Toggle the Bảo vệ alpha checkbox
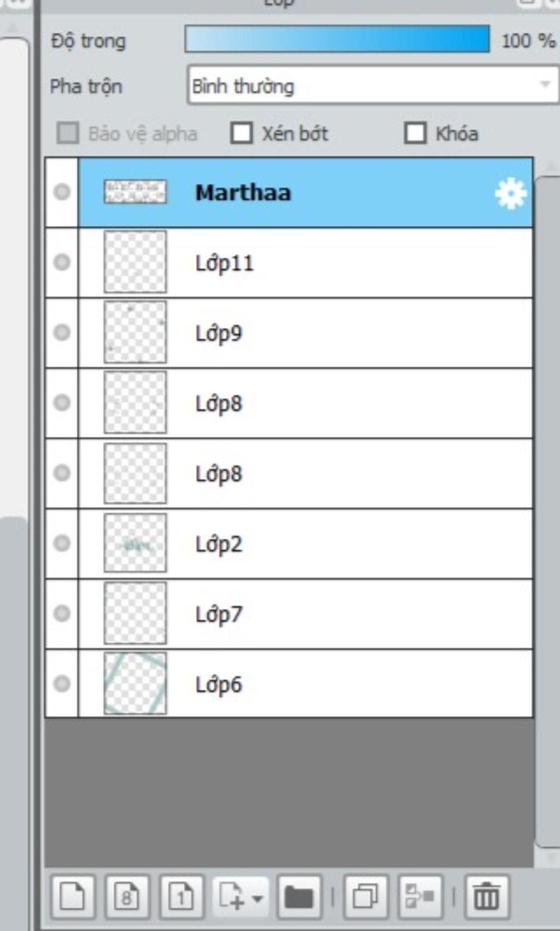Screen dimensions: 560x931 pos(68,133)
